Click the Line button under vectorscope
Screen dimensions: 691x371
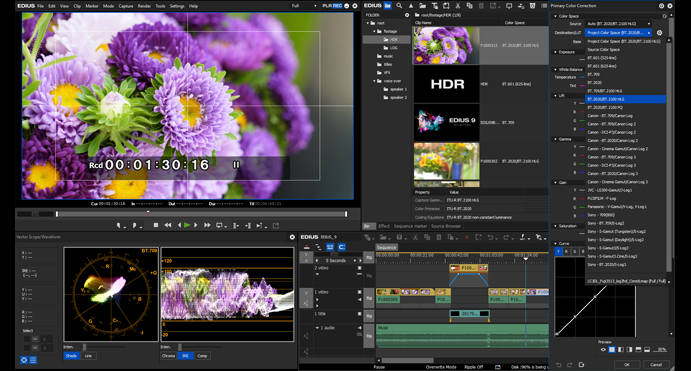(89, 356)
